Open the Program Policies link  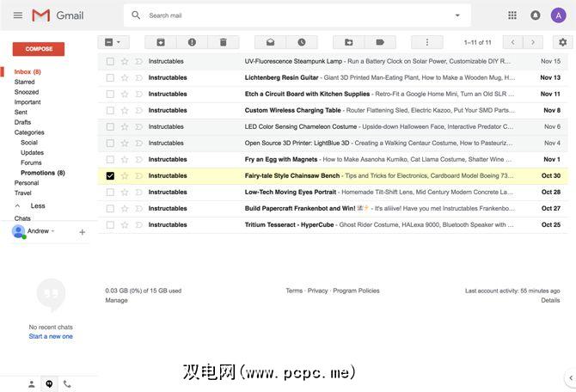point(356,291)
